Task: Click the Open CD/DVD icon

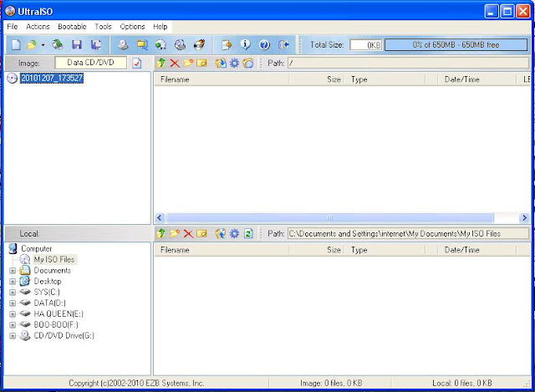Action: coord(58,44)
